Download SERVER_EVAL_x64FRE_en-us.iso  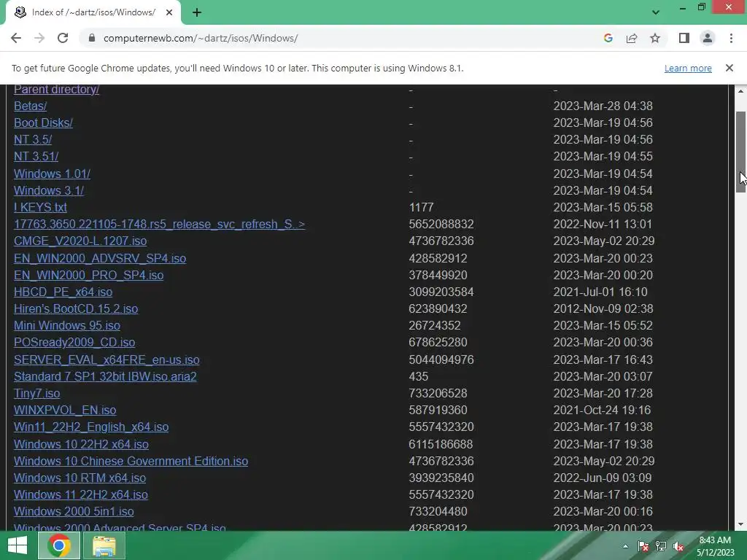click(x=107, y=359)
